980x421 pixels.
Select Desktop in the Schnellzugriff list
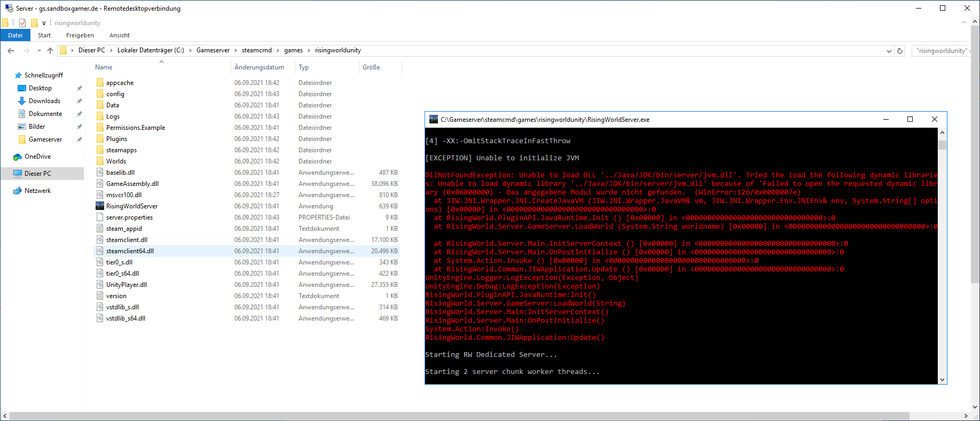click(40, 88)
